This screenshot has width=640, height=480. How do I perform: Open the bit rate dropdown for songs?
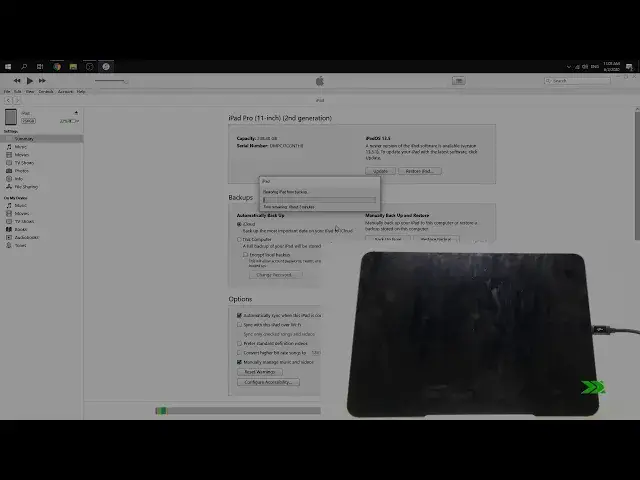[315, 353]
